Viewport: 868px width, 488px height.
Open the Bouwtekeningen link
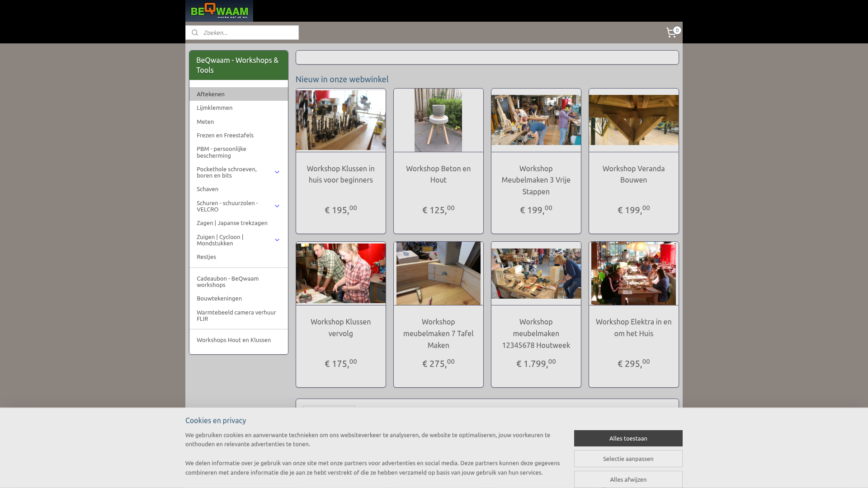(239, 298)
